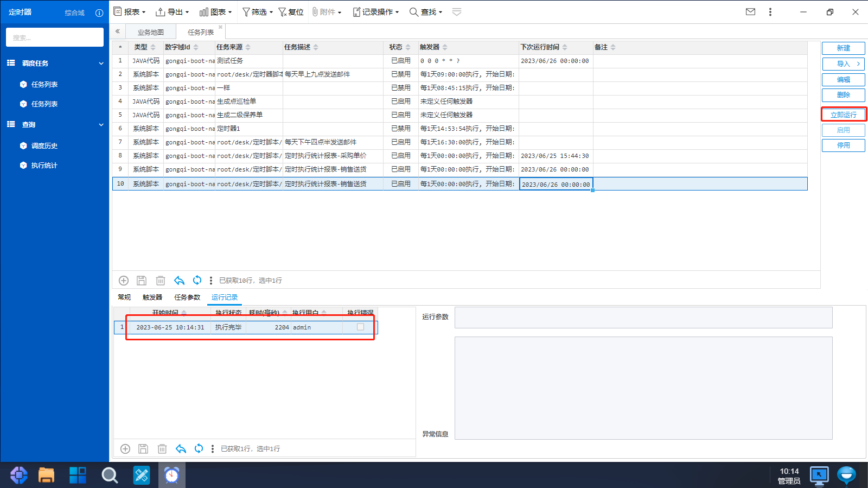Switch to the 业务地图 tab
This screenshot has width=868, height=488.
150,32
